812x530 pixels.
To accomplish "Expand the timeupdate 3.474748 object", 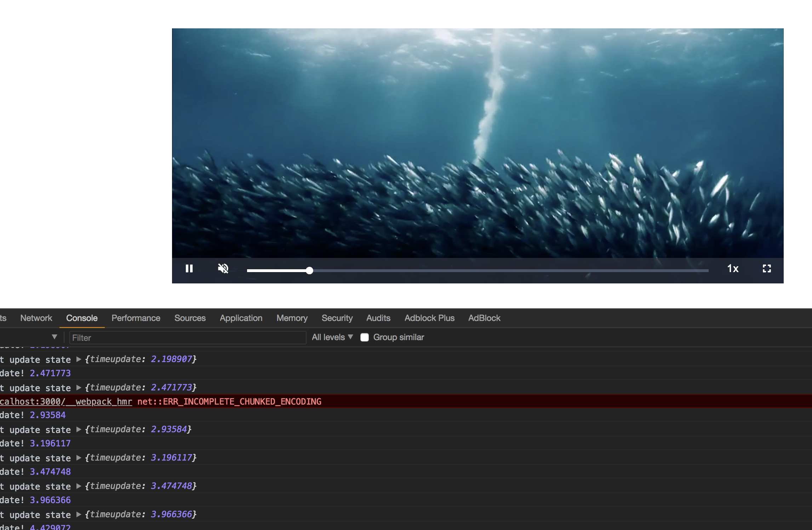I will [x=79, y=486].
